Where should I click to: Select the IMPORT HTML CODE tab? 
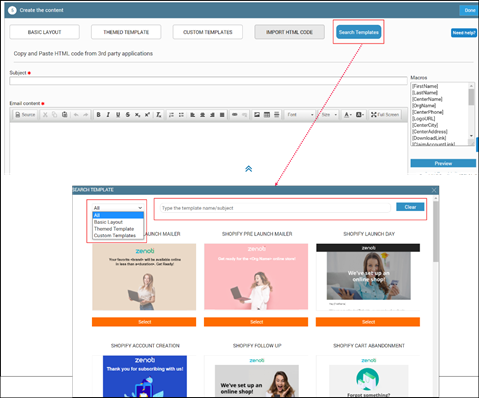coord(289,32)
